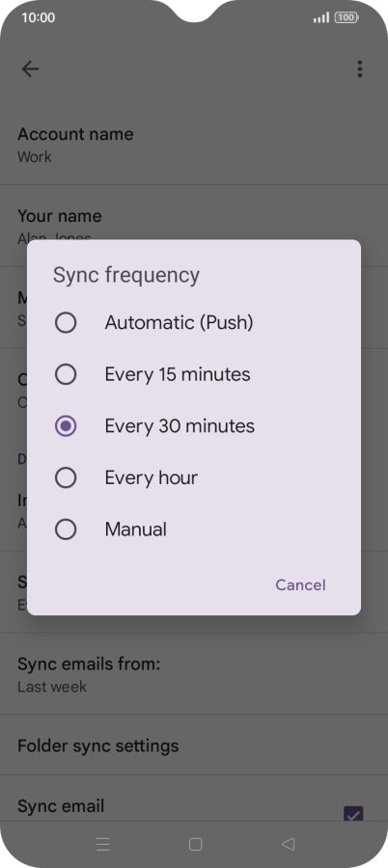Viewport: 388px width, 868px height.
Task: Pick the Every hour radio button
Action: [66, 477]
